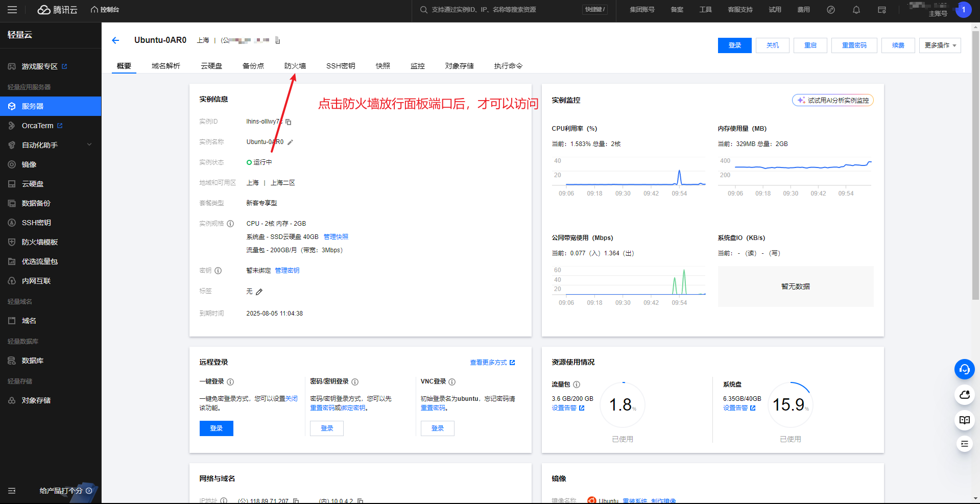
Task: Open the 更多操作 dropdown
Action: [x=940, y=45]
